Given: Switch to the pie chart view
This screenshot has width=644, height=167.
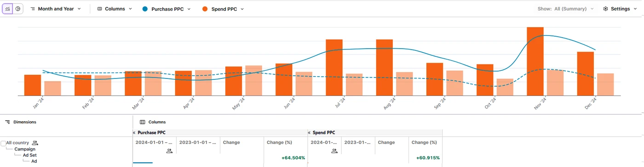Looking at the screenshot, I should tap(18, 9).
